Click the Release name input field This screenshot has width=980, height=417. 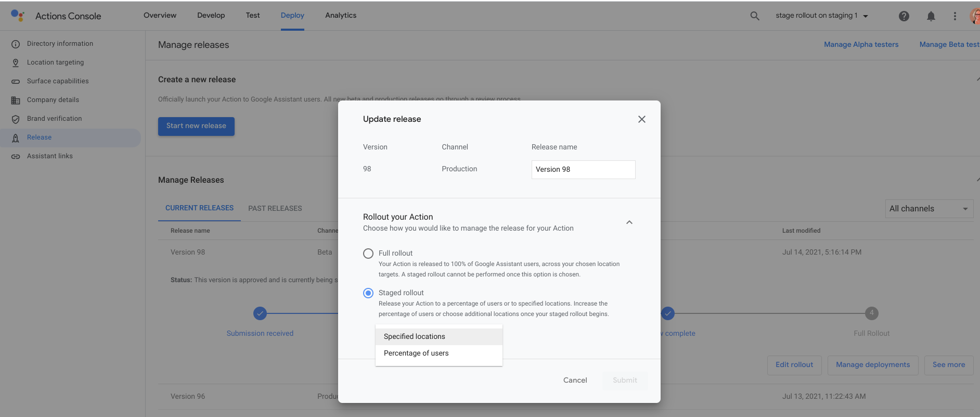click(583, 170)
